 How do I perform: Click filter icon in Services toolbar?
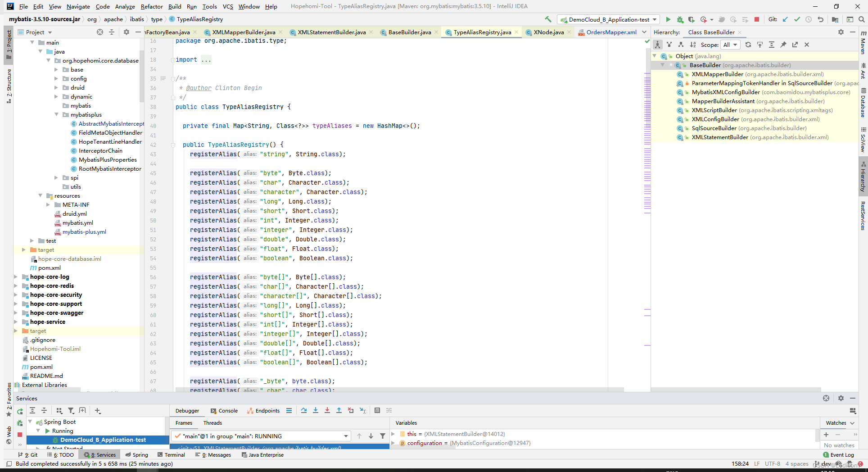tap(71, 410)
